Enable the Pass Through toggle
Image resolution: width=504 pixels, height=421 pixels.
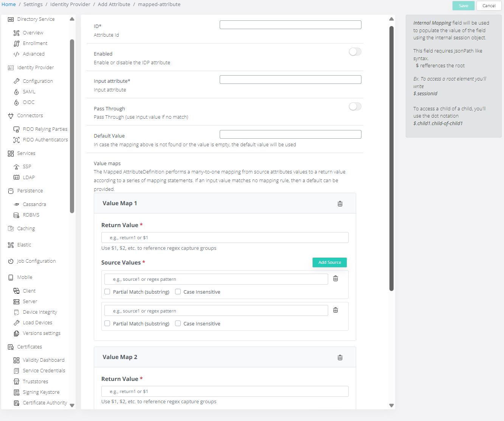[x=355, y=107]
